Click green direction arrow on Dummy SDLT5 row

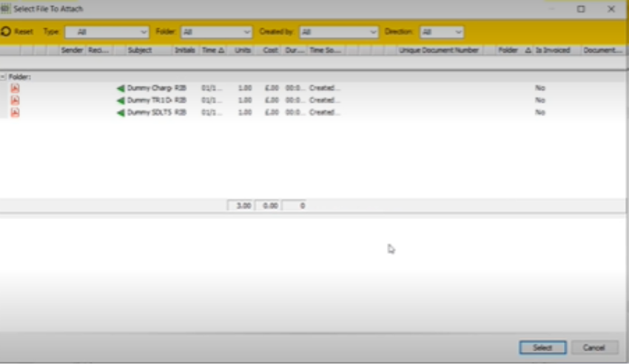pyautogui.click(x=121, y=112)
